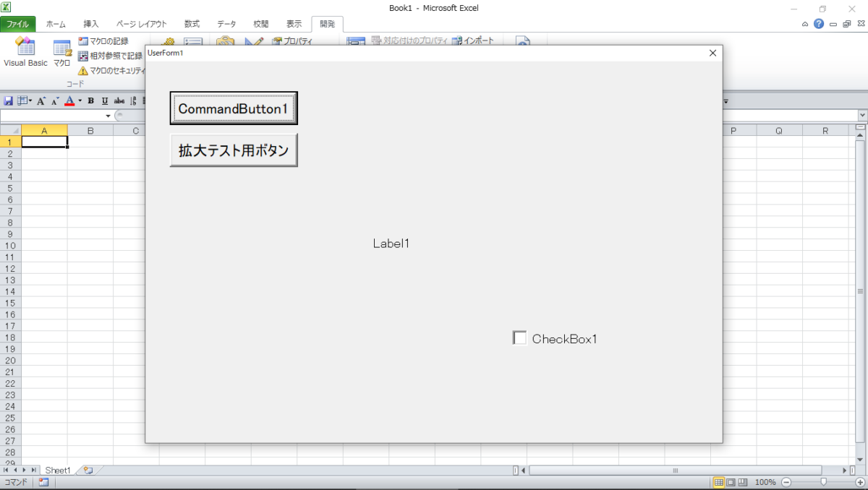The image size is (868, 490).
Task: Open the マクロ (Macros) dialog
Action: coord(61,51)
